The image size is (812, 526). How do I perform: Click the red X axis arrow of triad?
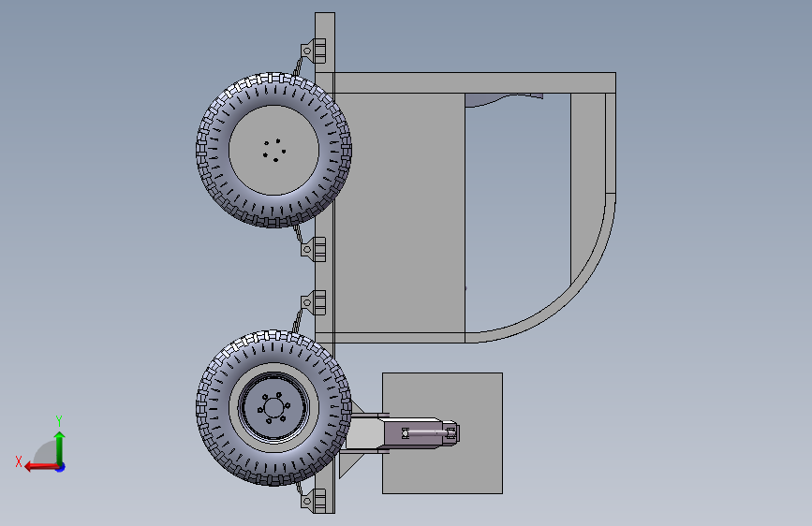pos(40,467)
